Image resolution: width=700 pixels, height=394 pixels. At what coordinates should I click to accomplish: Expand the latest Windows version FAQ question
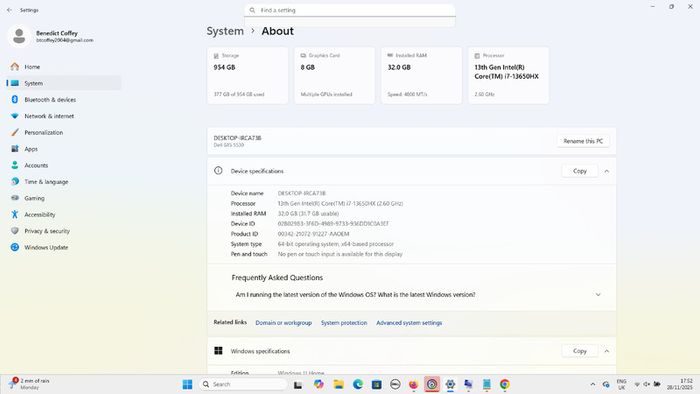[412, 294]
